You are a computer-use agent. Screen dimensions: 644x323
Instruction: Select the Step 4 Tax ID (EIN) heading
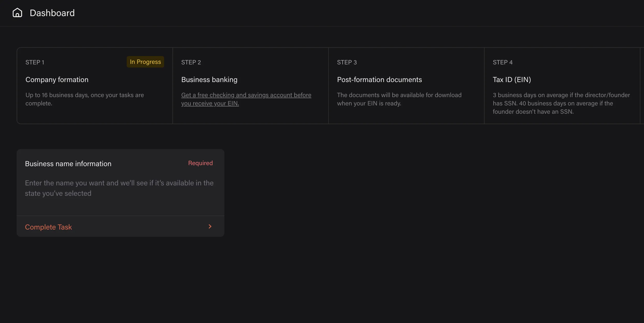tap(512, 80)
